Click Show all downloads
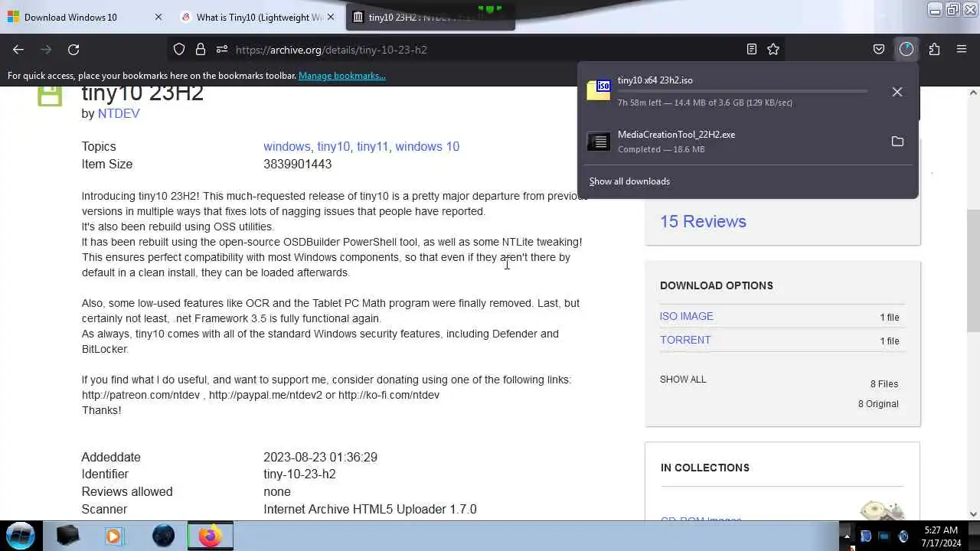The width and height of the screenshot is (980, 551). [629, 181]
